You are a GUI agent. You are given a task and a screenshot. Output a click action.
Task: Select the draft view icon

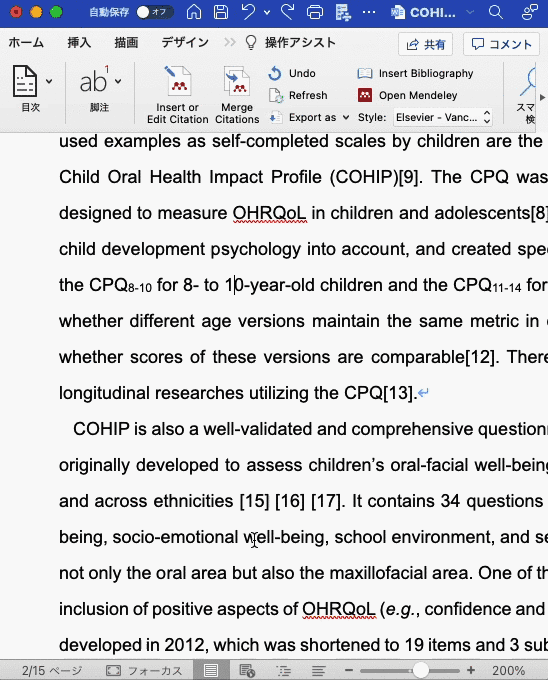pyautogui.click(x=319, y=670)
